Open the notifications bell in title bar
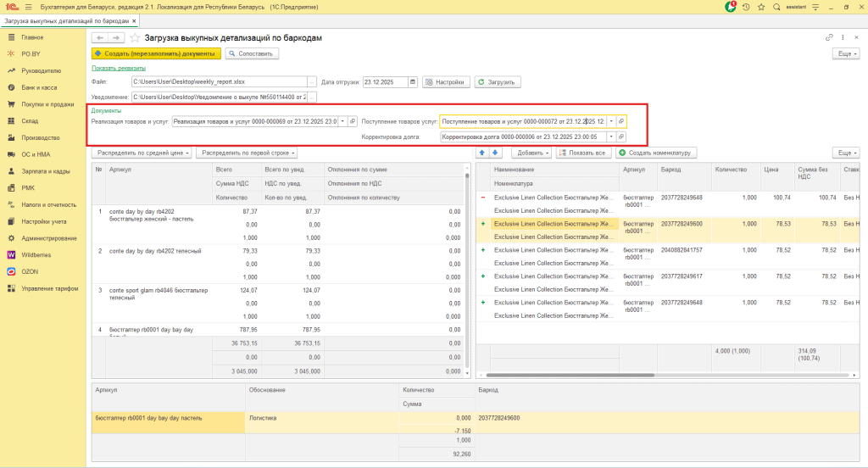The image size is (868, 468). click(731, 7)
